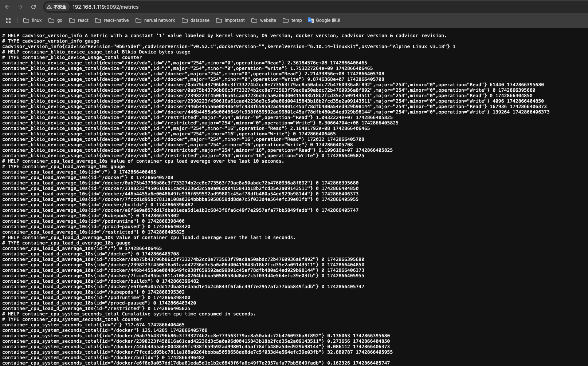Click container_cpu_load_average_10s{id="/procd-paused"} line
Screen dimensions: 588x366
click(96, 227)
